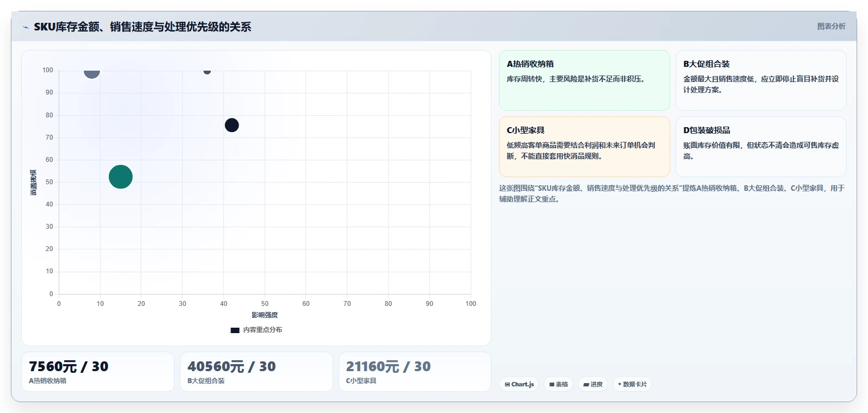Click the blue icon beside the SKU title
The height and width of the screenshot is (413, 868).
click(26, 27)
